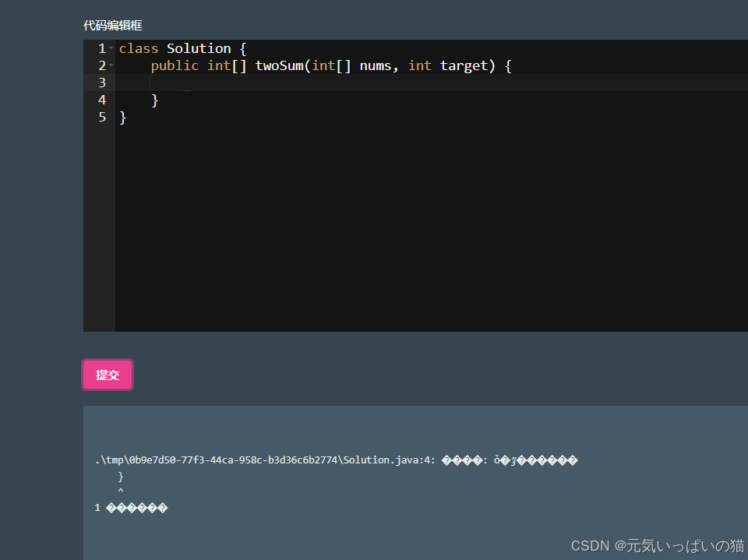Click the closing brace on line 5
748x560 pixels.
pos(122,118)
